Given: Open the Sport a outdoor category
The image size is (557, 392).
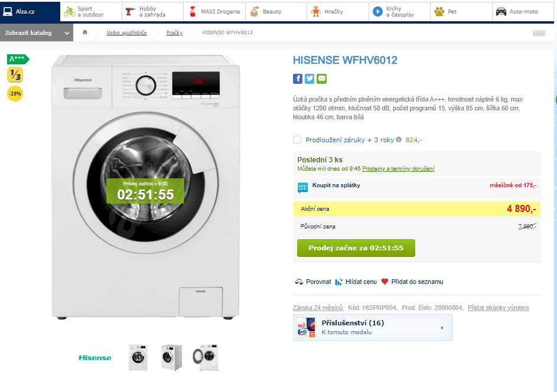Looking at the screenshot, I should (91, 11).
